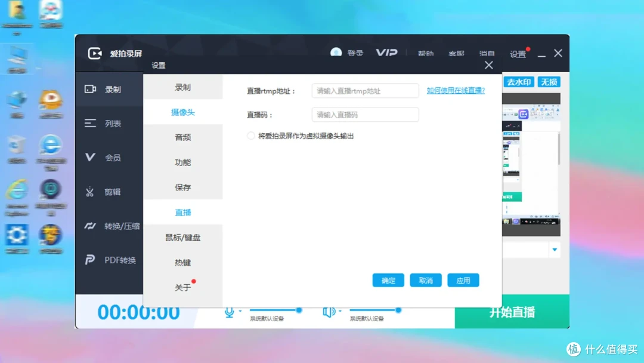Click the 00:00:00 timer display
The height and width of the screenshot is (363, 644).
pos(138,312)
